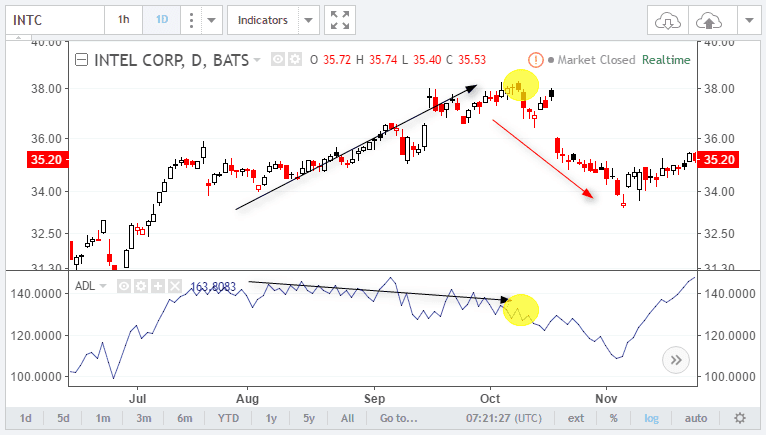
Task: Click the ADL value 163.8083
Action: coord(213,286)
